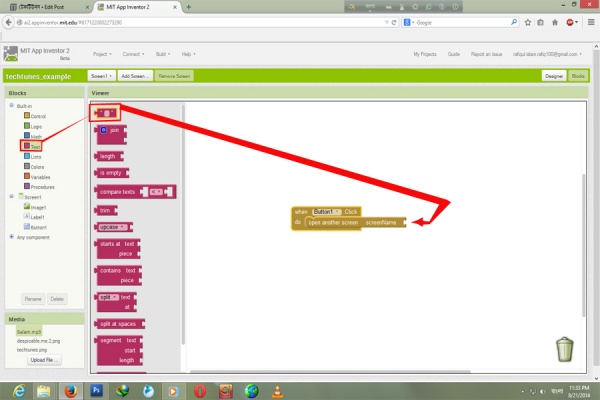Switch to the Designer view

point(554,76)
